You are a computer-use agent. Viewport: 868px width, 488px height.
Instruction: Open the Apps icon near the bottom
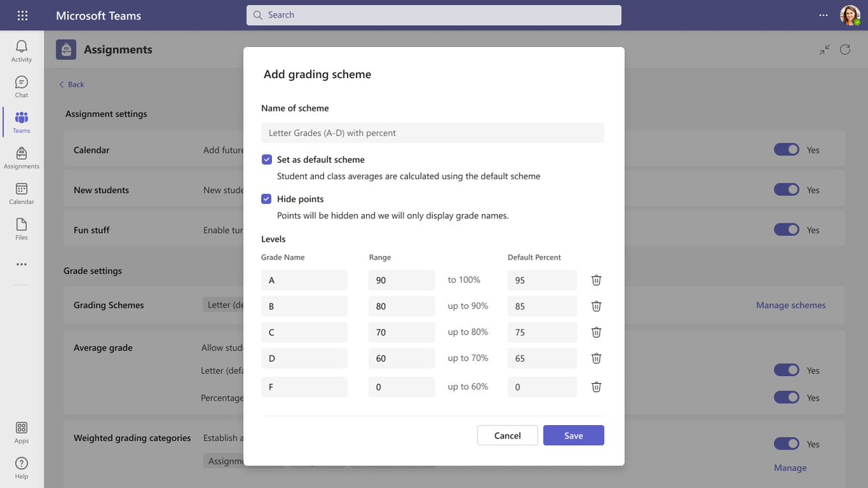pyautogui.click(x=21, y=432)
